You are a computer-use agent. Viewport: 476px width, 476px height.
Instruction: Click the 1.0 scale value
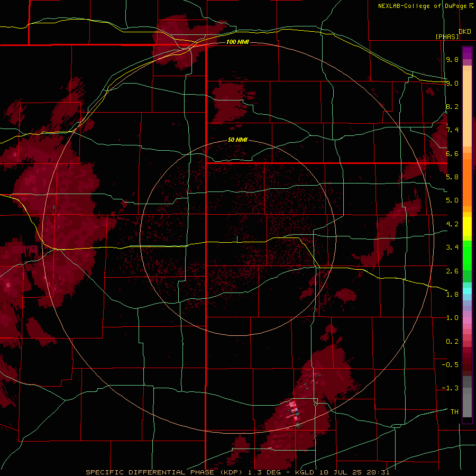click(452, 318)
